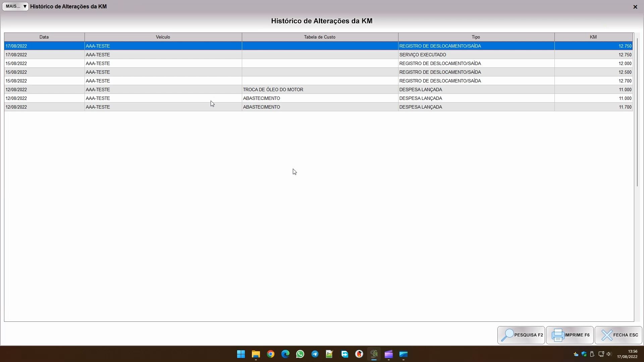The image size is (644, 362).
Task: Open the MAIS... dropdown menu
Action: click(x=15, y=6)
